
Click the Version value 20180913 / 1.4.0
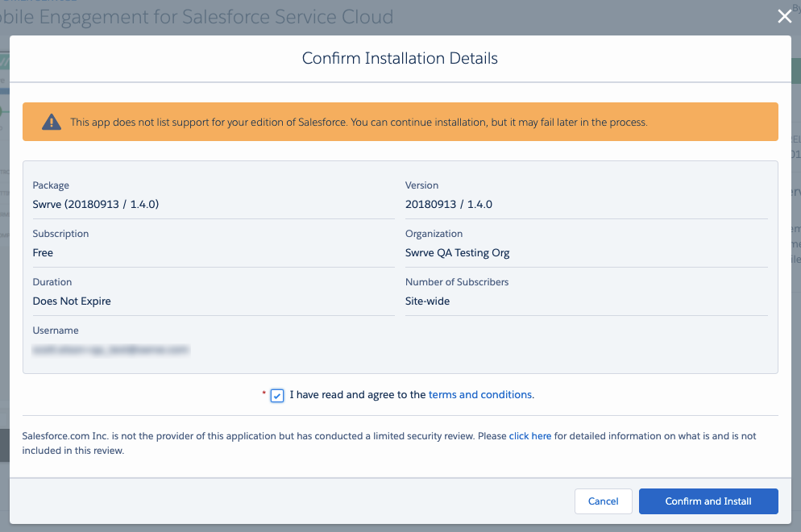(x=449, y=205)
